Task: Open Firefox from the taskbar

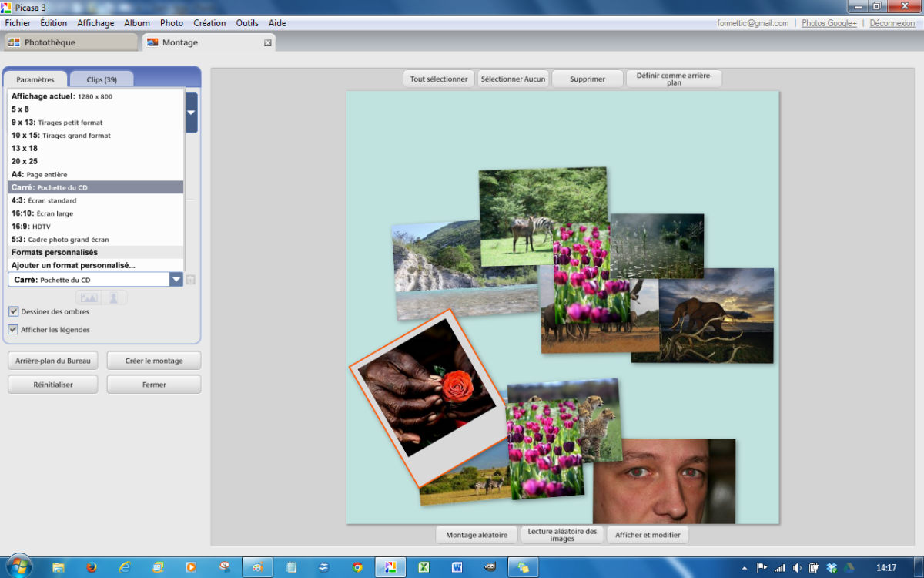Action: 92,567
